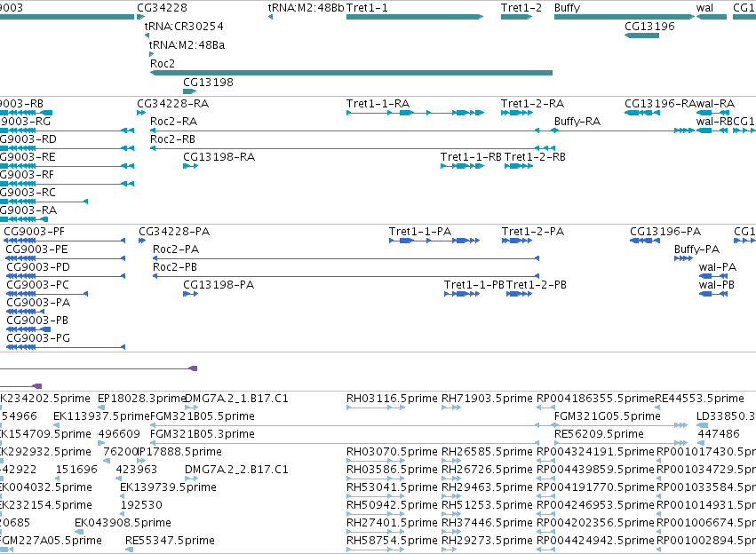
Task: Click the Buffy-PA protein feature
Action: [x=684, y=258]
